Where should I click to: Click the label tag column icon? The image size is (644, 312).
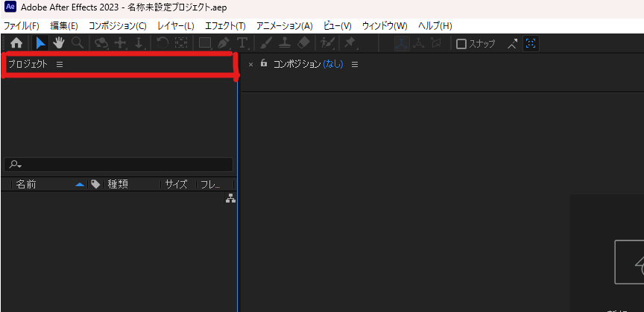click(95, 185)
